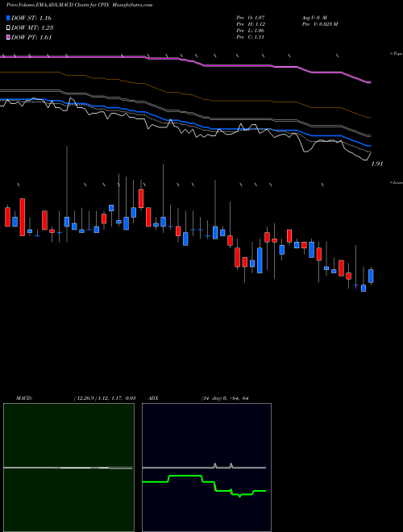This screenshot has height=532, width=403.
Task: Click the 'Pre O: 1.07' value
Action: [251, 17]
